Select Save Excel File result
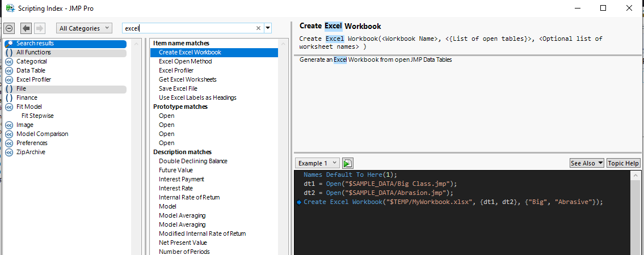Screen dimensions: 644x255 click(178, 88)
